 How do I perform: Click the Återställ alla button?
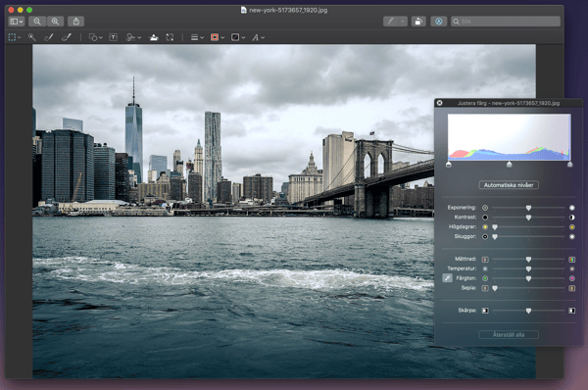click(x=509, y=334)
